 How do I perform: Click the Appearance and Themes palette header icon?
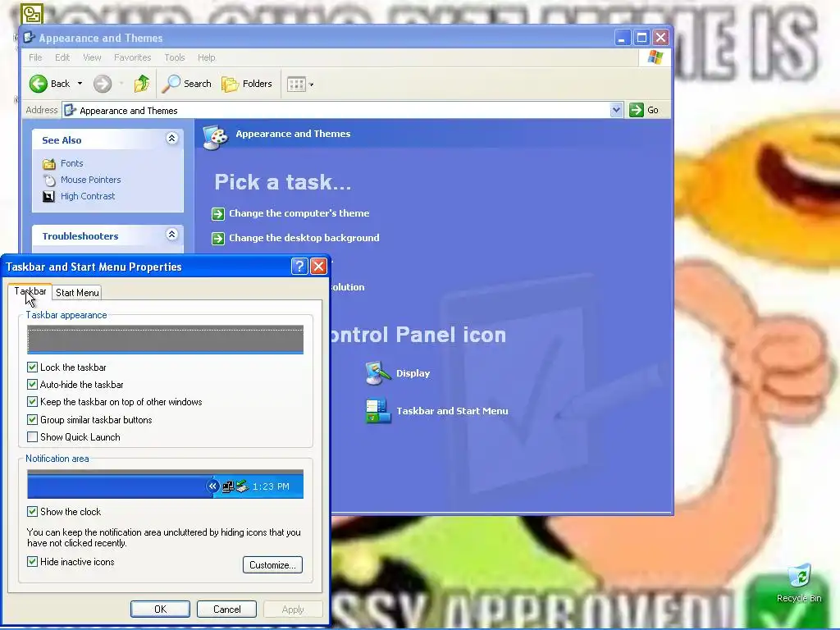pyautogui.click(x=216, y=137)
